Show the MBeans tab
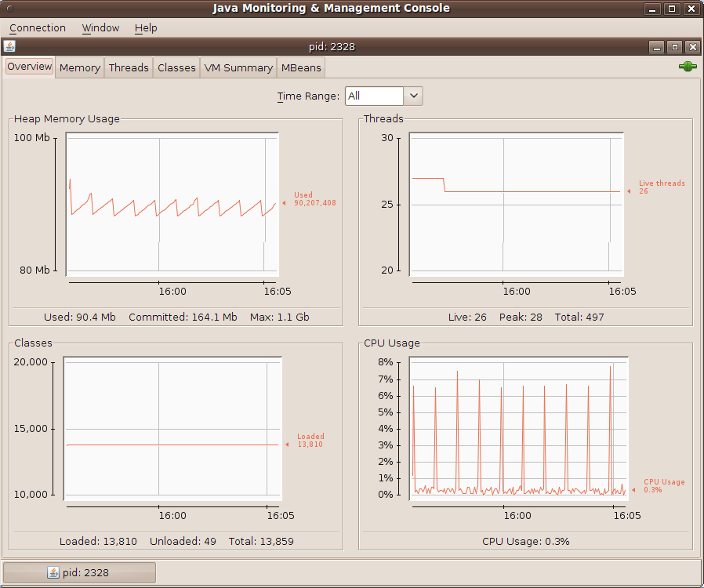704x588 pixels. coord(301,67)
